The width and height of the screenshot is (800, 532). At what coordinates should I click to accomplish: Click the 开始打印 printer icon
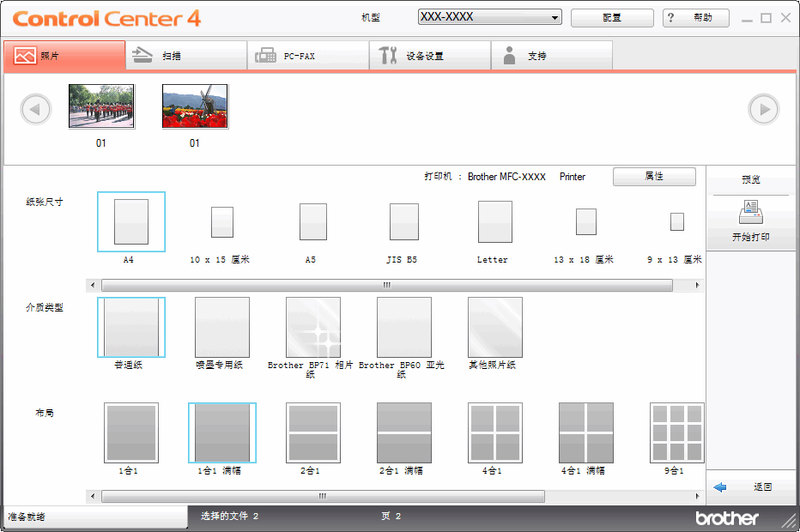[750, 213]
